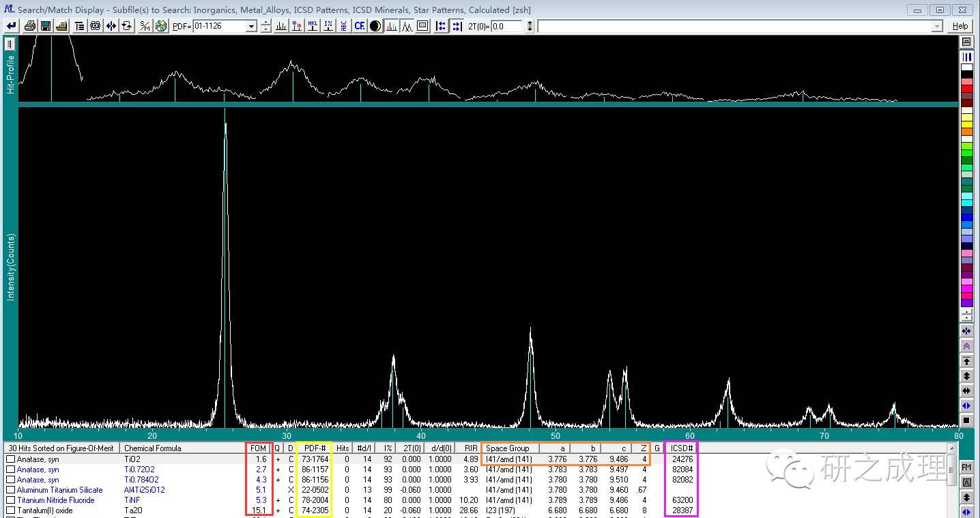Image resolution: width=980 pixels, height=518 pixels.
Task: Click the Help button
Action: (x=960, y=26)
